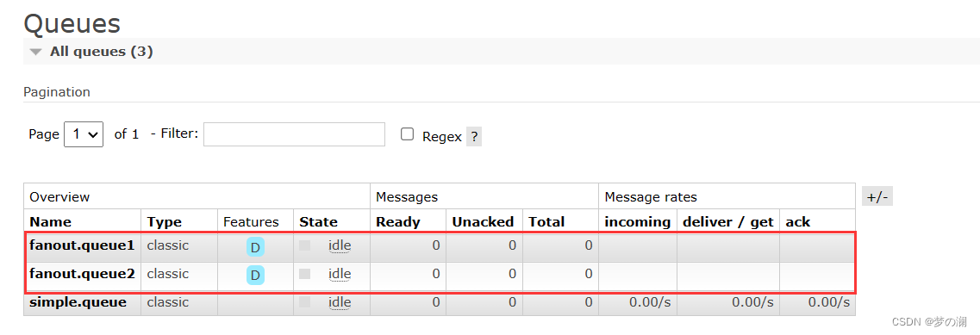980x335 pixels.
Task: Click the idle state of fanout.queue1
Action: tap(340, 245)
